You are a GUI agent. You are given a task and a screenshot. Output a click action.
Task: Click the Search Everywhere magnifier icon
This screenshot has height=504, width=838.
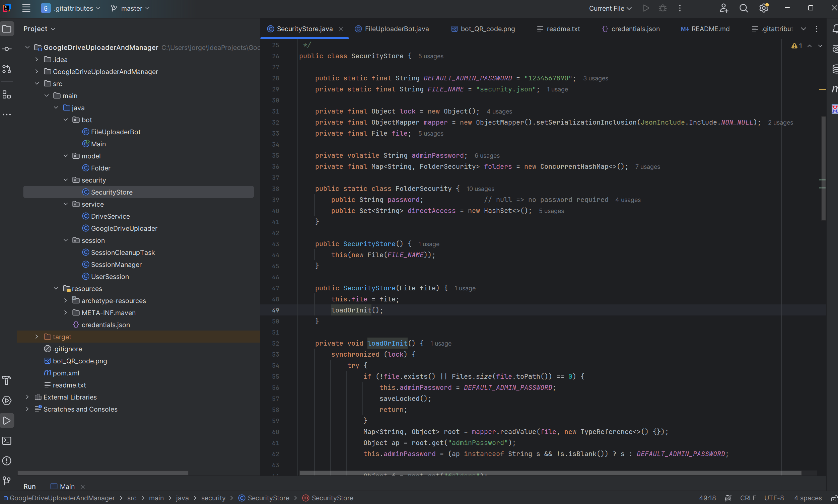coord(744,8)
